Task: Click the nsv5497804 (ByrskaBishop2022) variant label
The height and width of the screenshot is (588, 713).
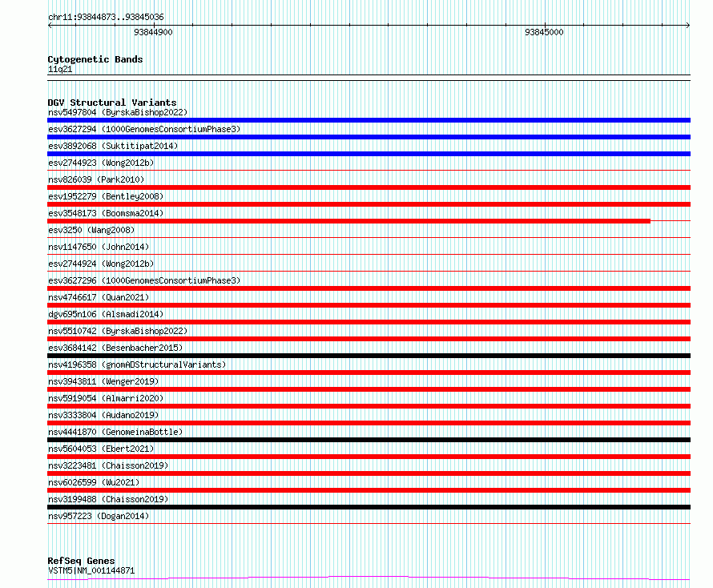Action: (x=118, y=112)
